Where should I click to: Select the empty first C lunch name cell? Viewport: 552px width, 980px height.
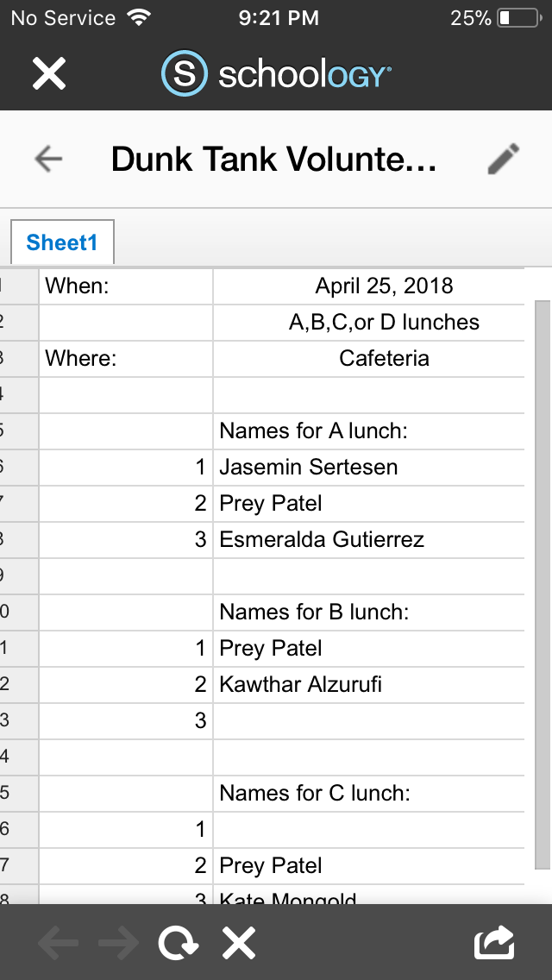(x=368, y=830)
